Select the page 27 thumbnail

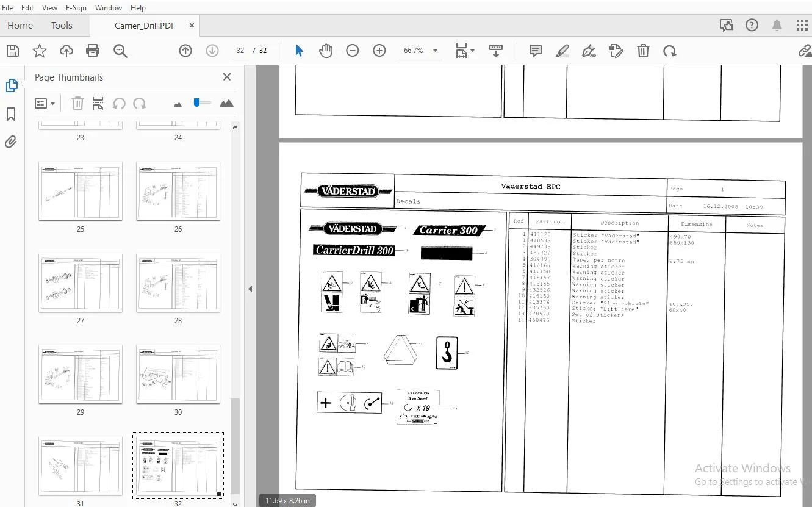click(81, 282)
